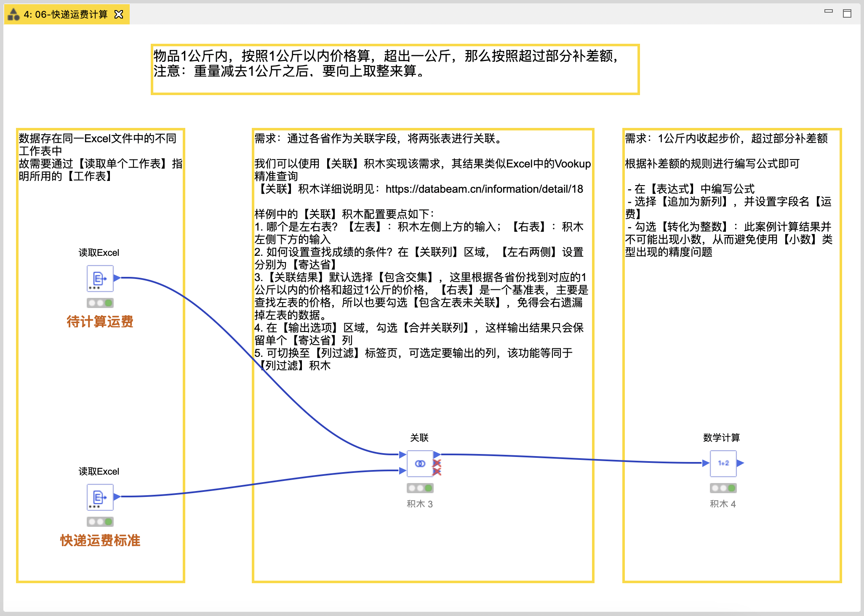Click the 积木 4 node label

[723, 504]
